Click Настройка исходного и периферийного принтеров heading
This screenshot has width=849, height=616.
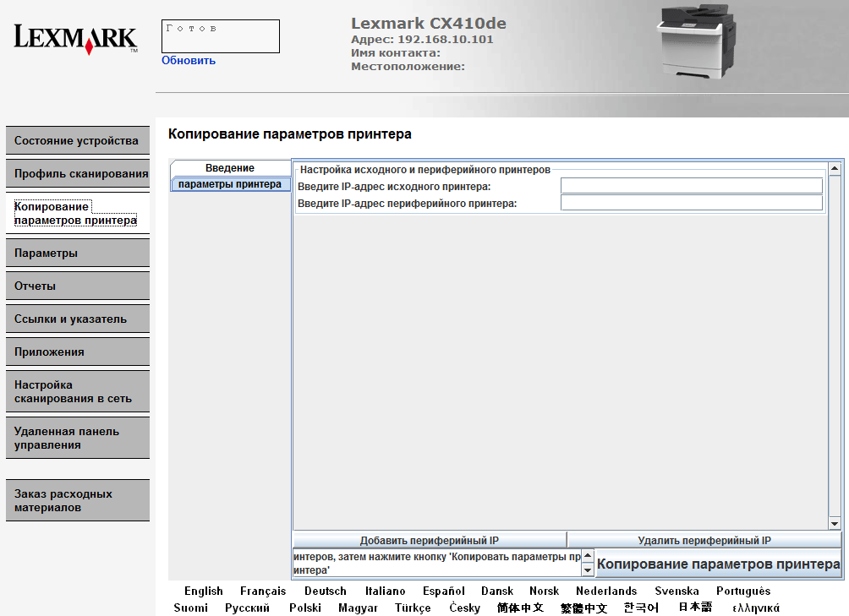pos(425,170)
